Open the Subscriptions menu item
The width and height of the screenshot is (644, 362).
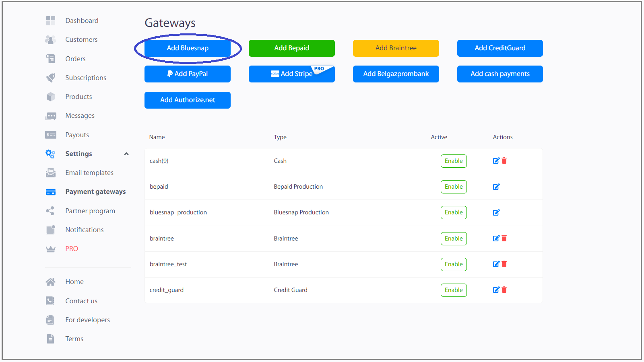[x=86, y=78]
